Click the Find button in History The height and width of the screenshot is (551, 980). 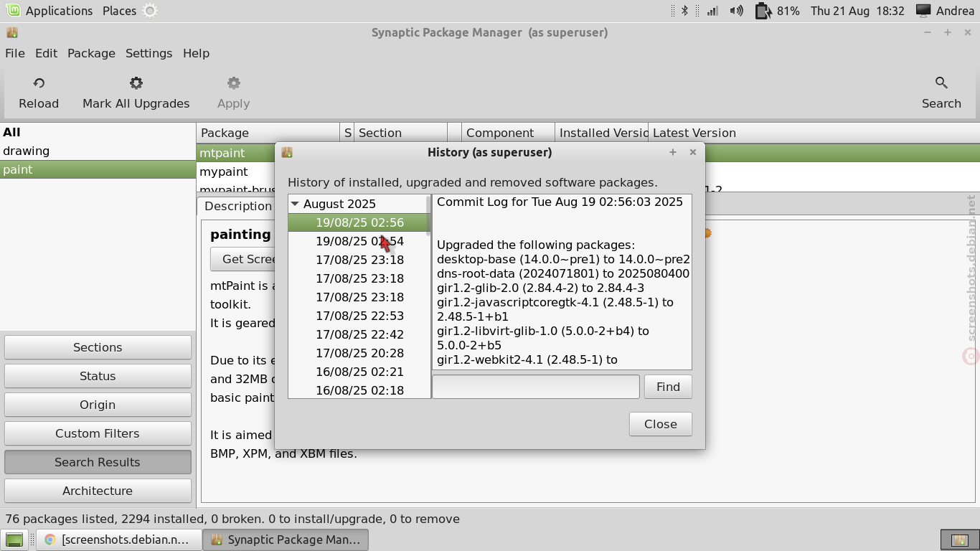pyautogui.click(x=668, y=387)
